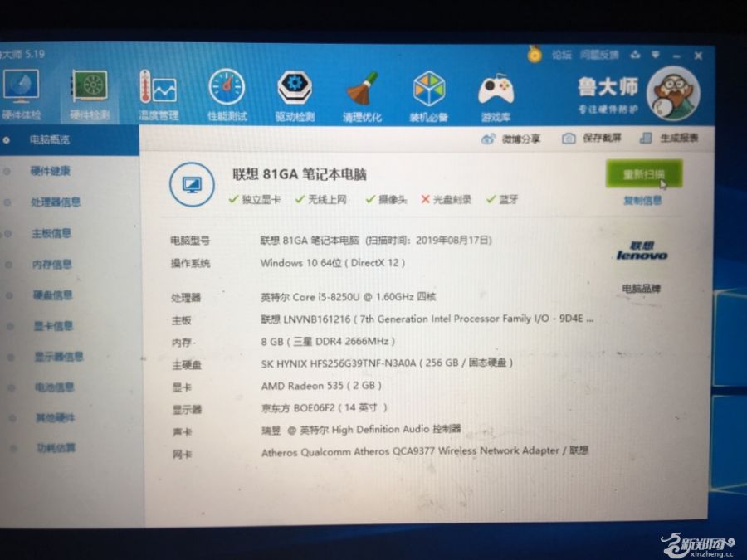The image size is (747, 560).
Task: Open 其他硬件 in the sidebar
Action: [56, 417]
